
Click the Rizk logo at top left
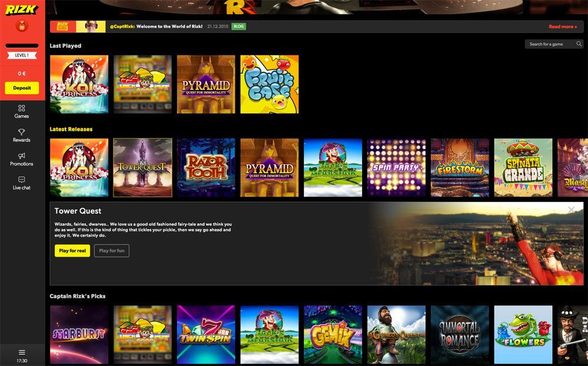[x=22, y=10]
